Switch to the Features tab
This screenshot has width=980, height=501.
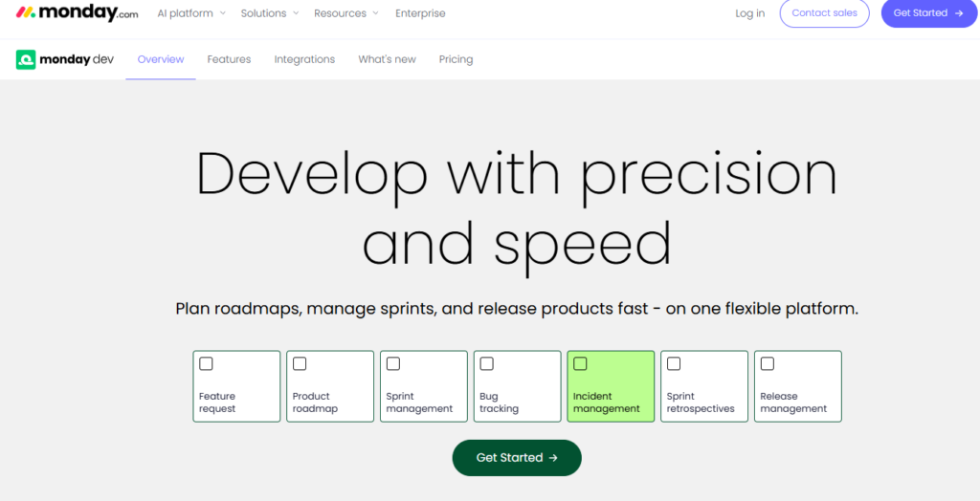(x=230, y=59)
